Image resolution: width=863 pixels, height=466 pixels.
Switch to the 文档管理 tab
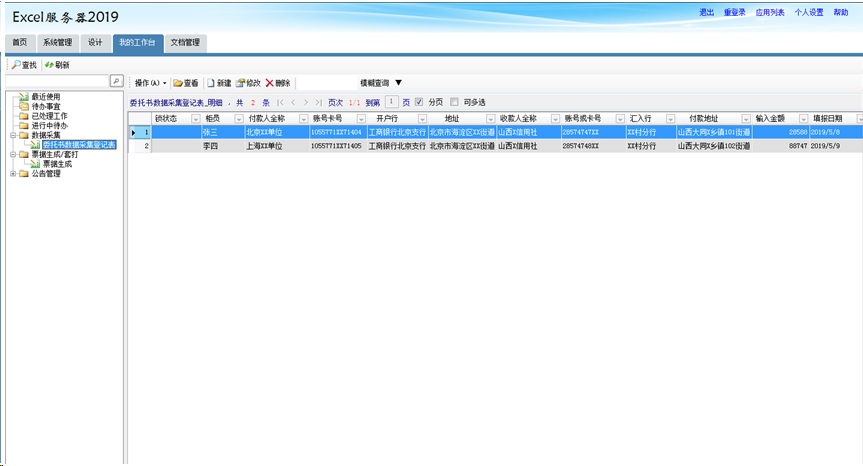185,43
